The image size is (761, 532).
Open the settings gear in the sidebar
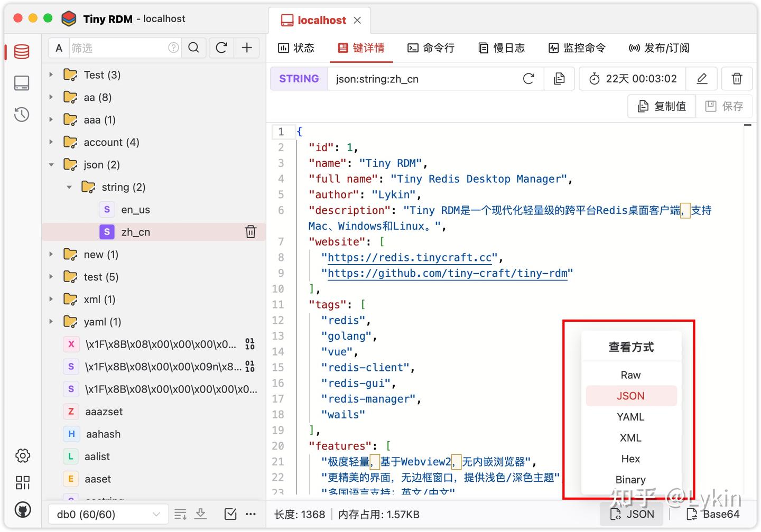(x=23, y=455)
